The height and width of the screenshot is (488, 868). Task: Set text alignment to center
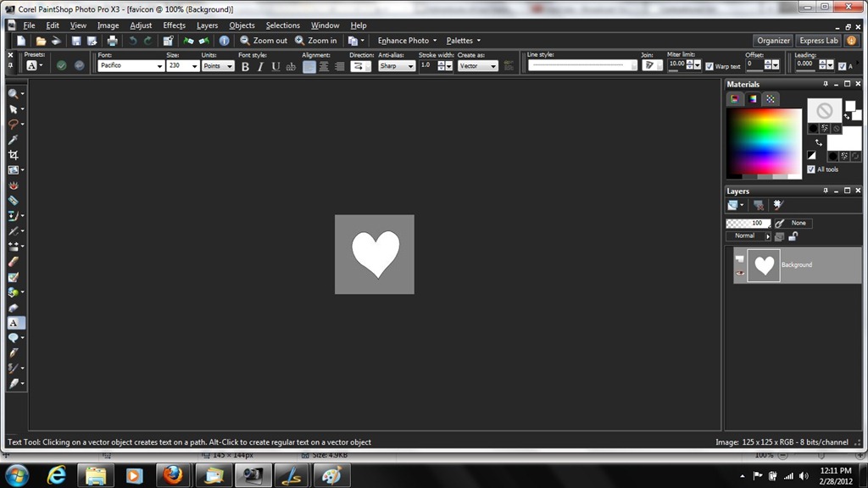click(x=324, y=66)
